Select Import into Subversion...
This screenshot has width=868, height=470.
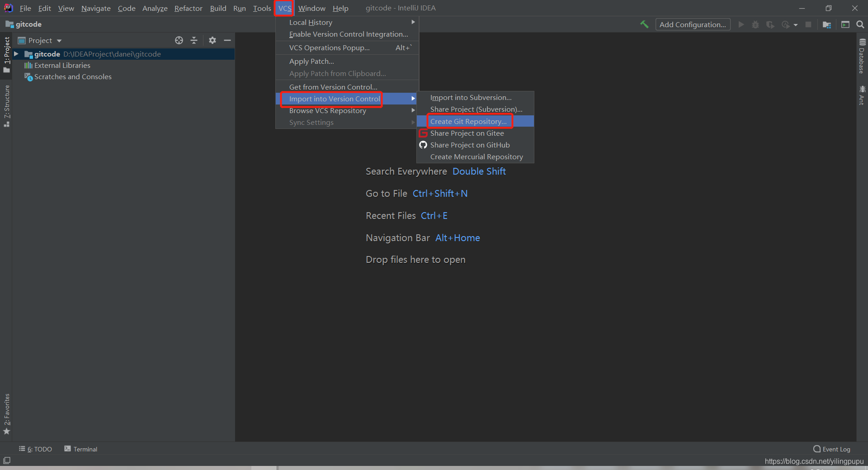pos(475,97)
